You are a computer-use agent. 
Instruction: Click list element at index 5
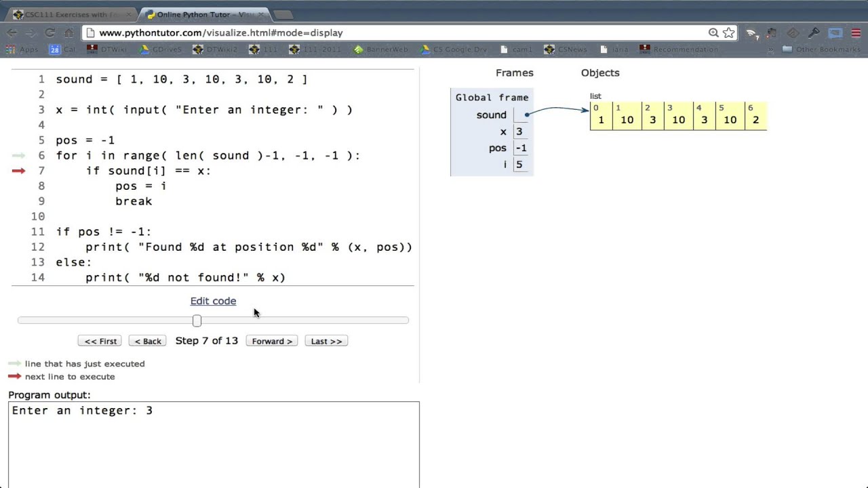click(x=730, y=116)
